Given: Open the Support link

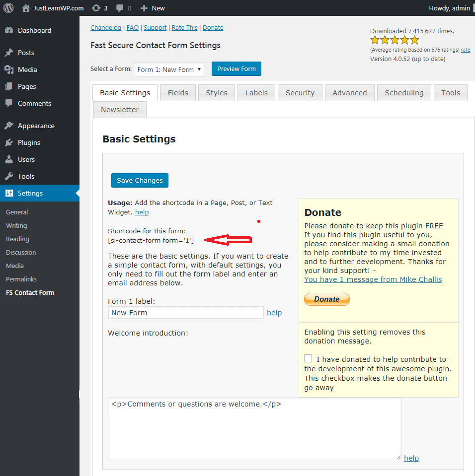Looking at the screenshot, I should coord(155,28).
